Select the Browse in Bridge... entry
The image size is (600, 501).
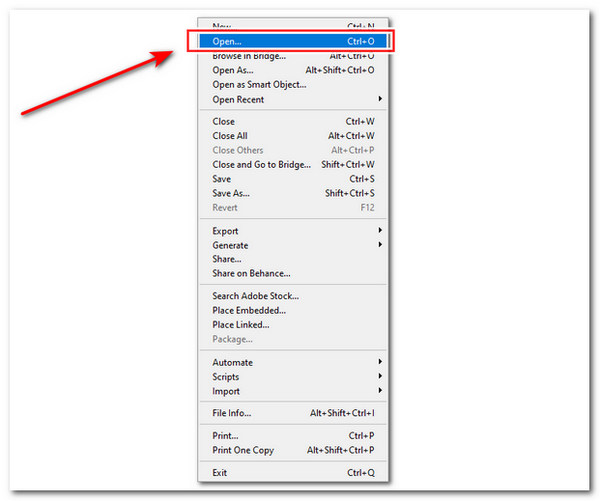(293, 56)
